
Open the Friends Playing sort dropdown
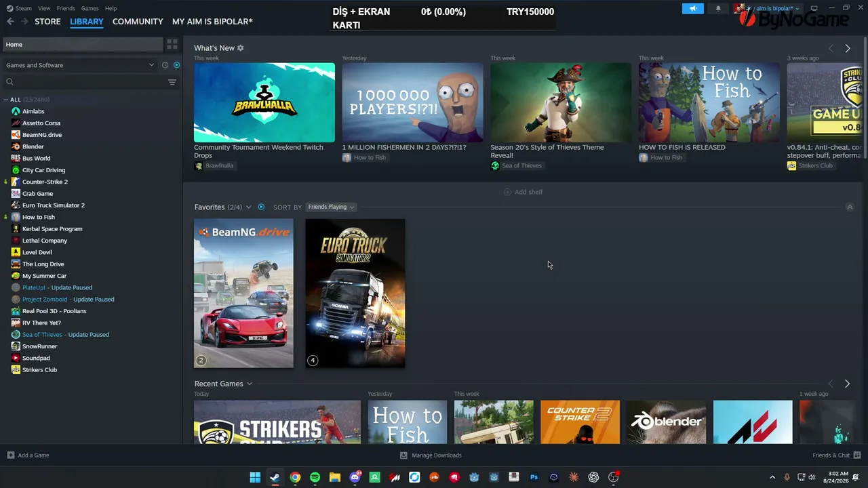tap(331, 207)
